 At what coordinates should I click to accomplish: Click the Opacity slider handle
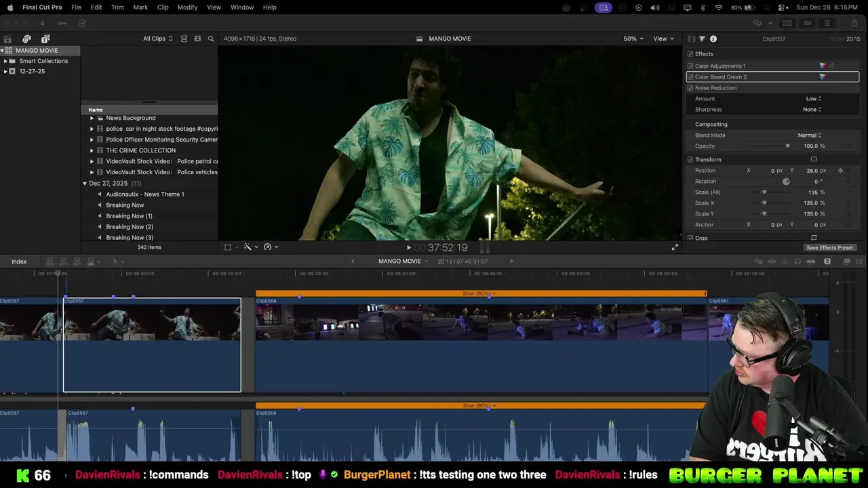(787, 146)
